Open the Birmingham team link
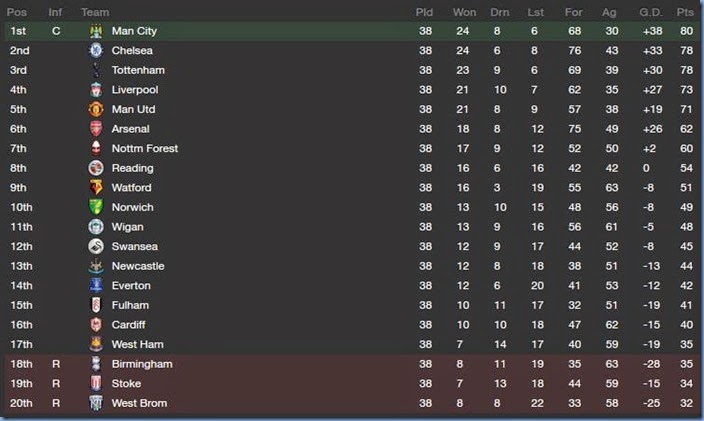 point(141,364)
